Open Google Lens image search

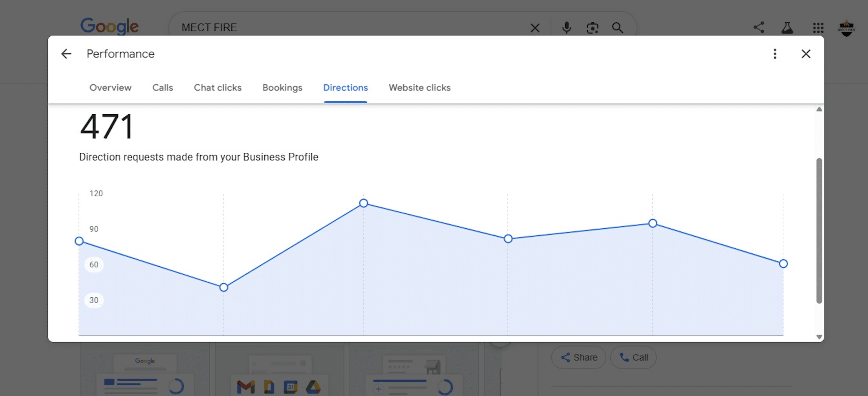coord(592,28)
